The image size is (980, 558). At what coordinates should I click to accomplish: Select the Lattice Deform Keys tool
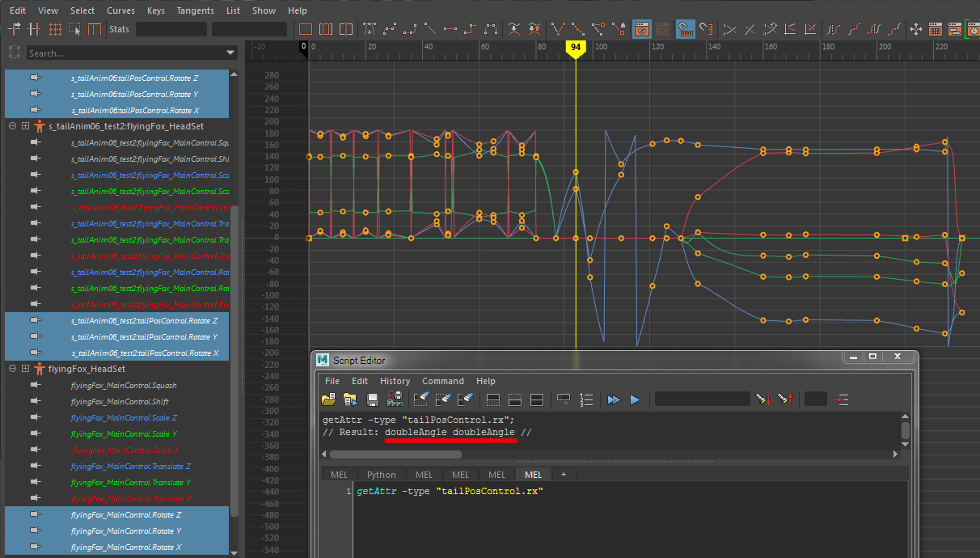(55, 28)
